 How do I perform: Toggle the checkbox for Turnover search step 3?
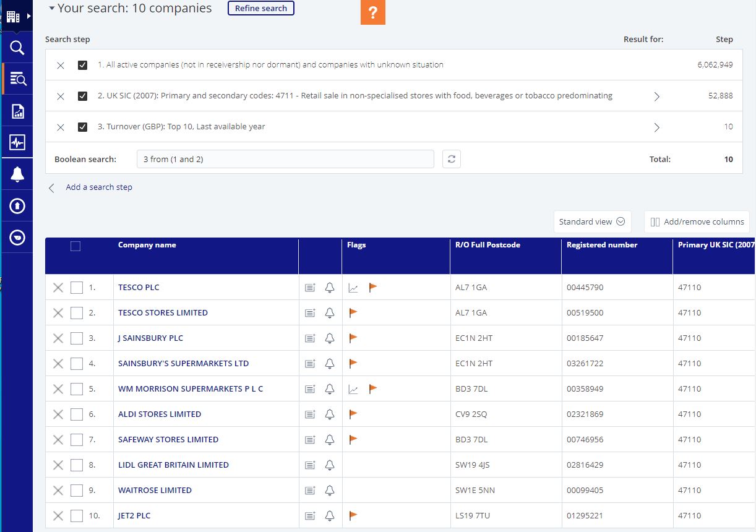click(x=82, y=127)
